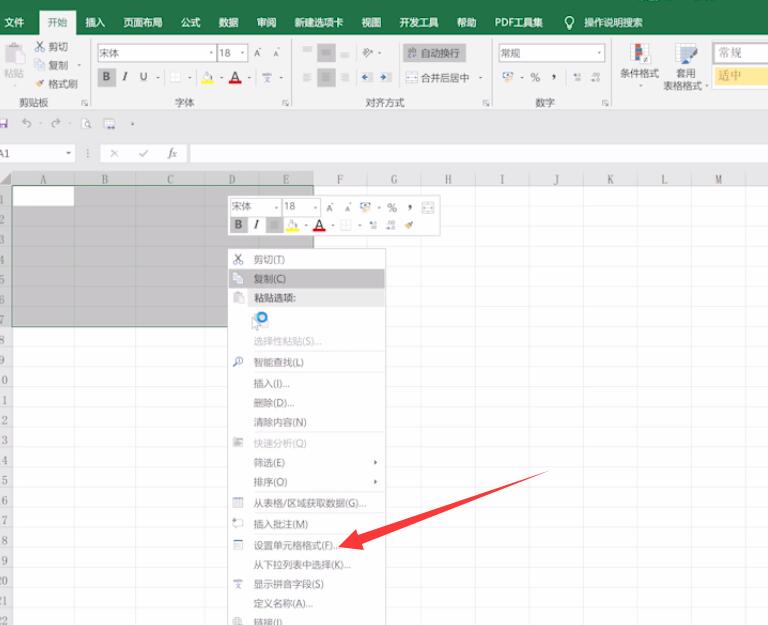Image resolution: width=768 pixels, height=625 pixels.
Task: Click the yellow fill color in the mini toolbar
Action: click(293, 225)
